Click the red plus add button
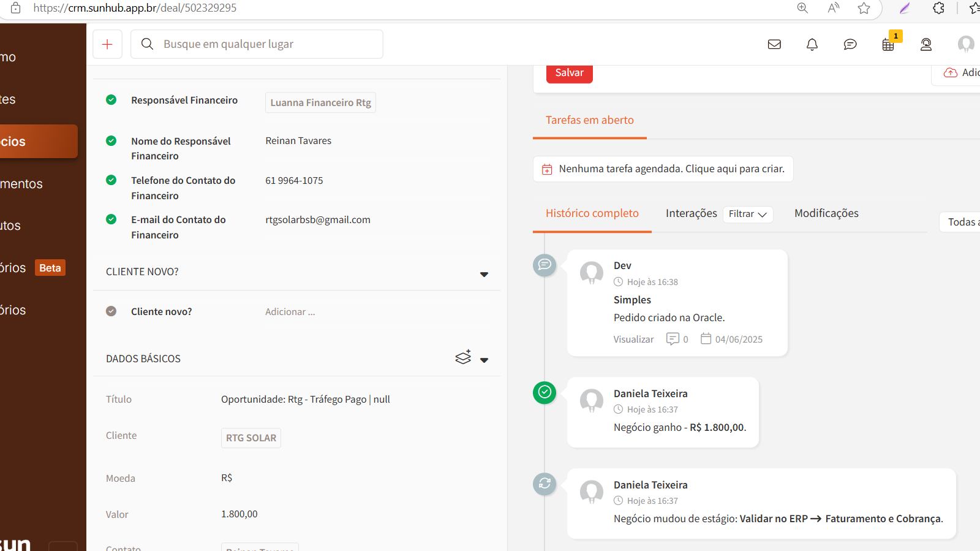This screenshot has width=980, height=551. pyautogui.click(x=107, y=44)
